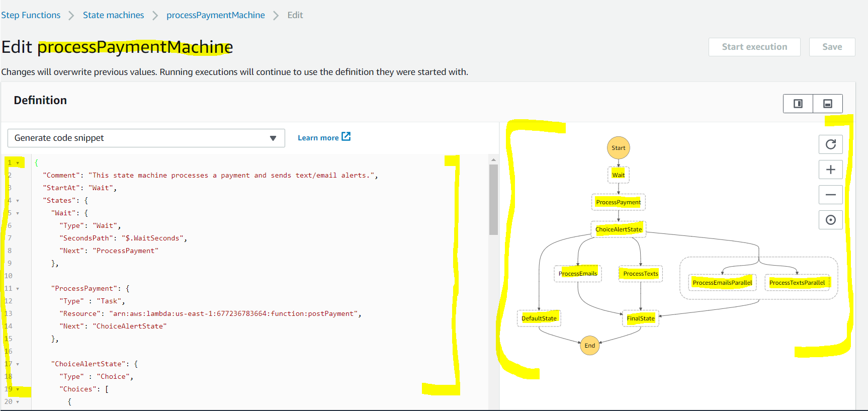Select the Wait state node
868x411 pixels.
(619, 175)
